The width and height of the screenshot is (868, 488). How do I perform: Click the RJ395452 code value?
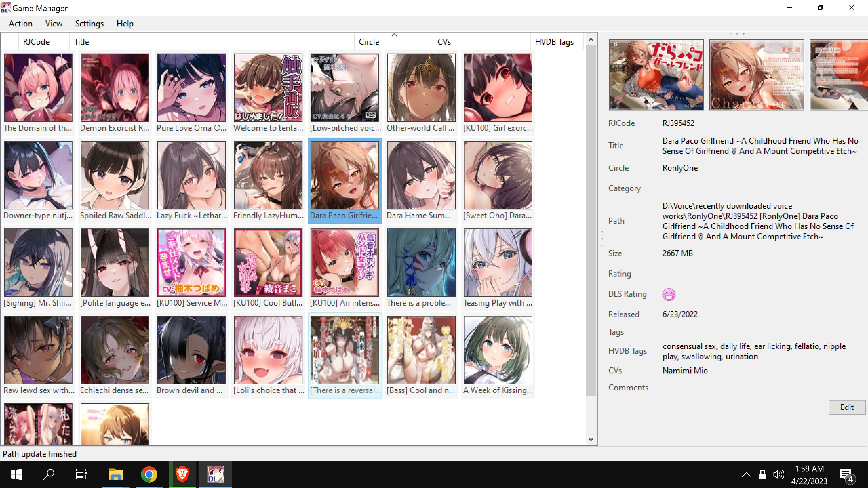point(678,123)
